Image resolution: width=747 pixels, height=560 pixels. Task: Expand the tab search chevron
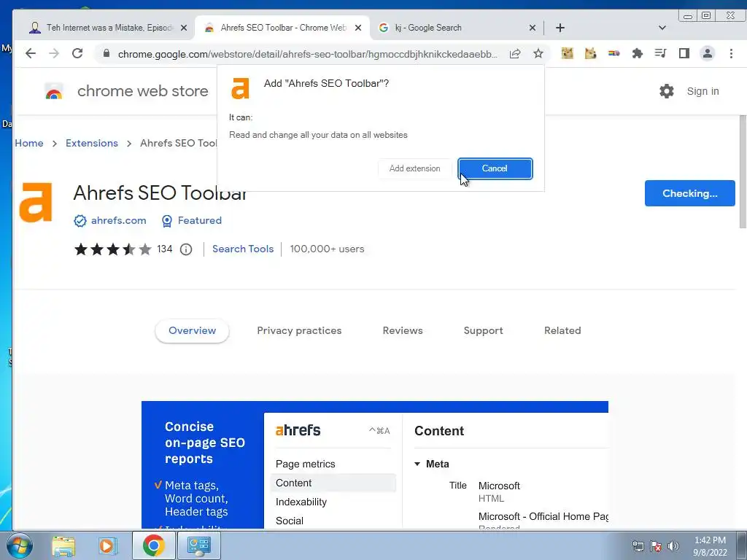(662, 28)
